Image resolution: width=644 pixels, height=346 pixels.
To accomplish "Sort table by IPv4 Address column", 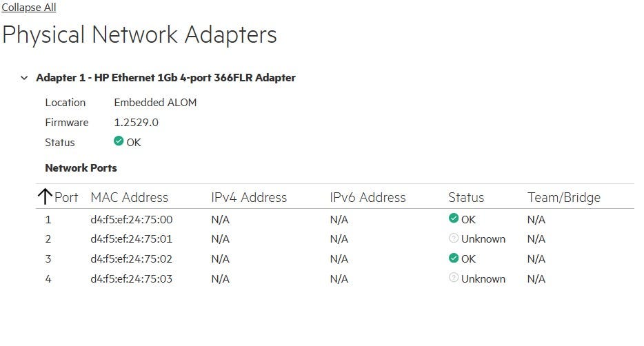I will pyautogui.click(x=249, y=197).
